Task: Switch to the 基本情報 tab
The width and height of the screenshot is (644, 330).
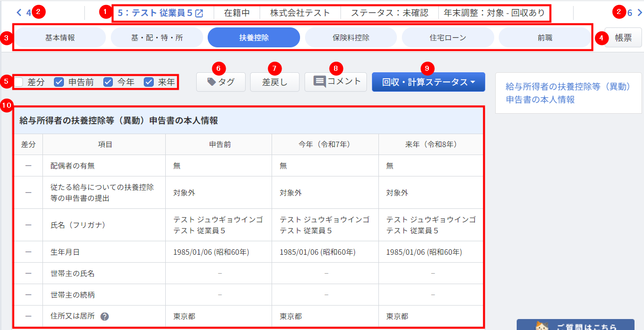Action: [60, 37]
